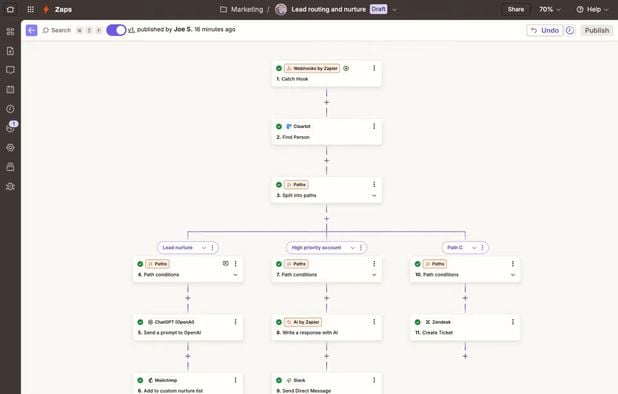The width and height of the screenshot is (618, 394).
Task: Open three-dot menu on Path C label
Action: (482, 247)
